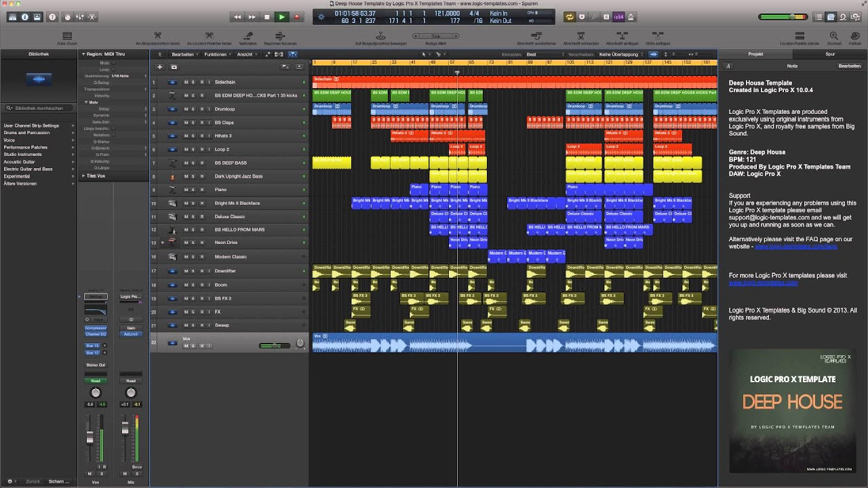Screen dimensions: 868x488
Task: Record-enable the BS Claps track
Action: coord(201,123)
